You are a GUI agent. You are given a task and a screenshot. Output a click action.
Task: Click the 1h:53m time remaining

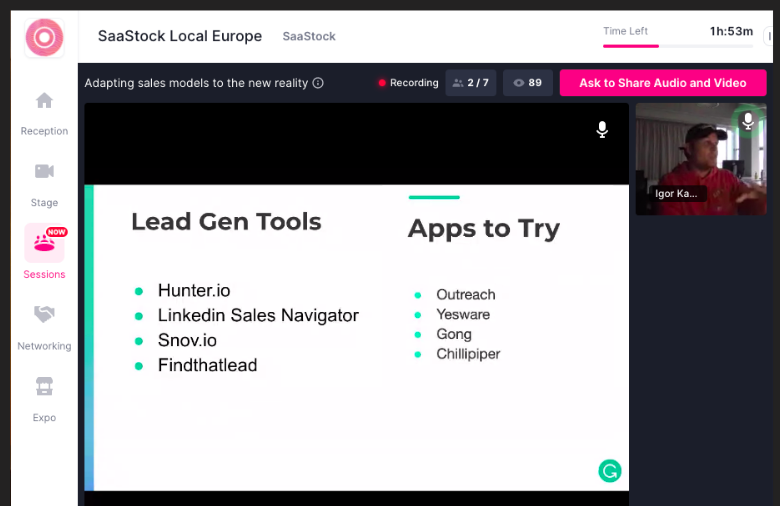731,31
